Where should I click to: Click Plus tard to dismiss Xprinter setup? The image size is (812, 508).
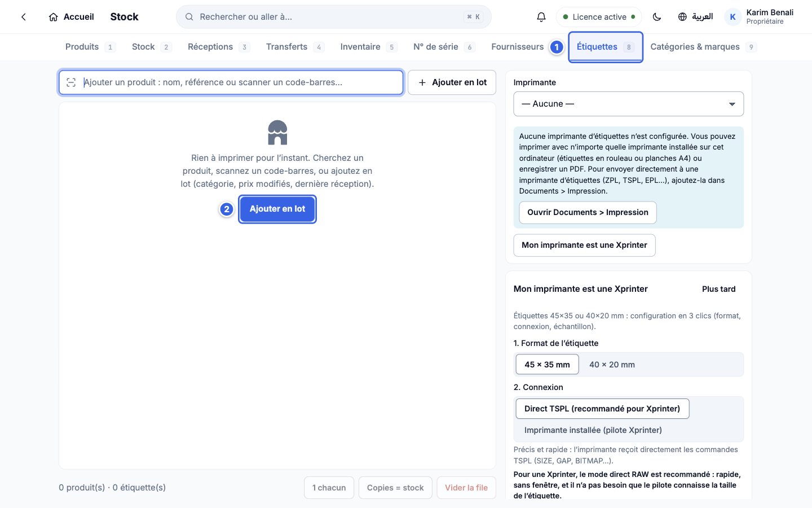point(718,289)
